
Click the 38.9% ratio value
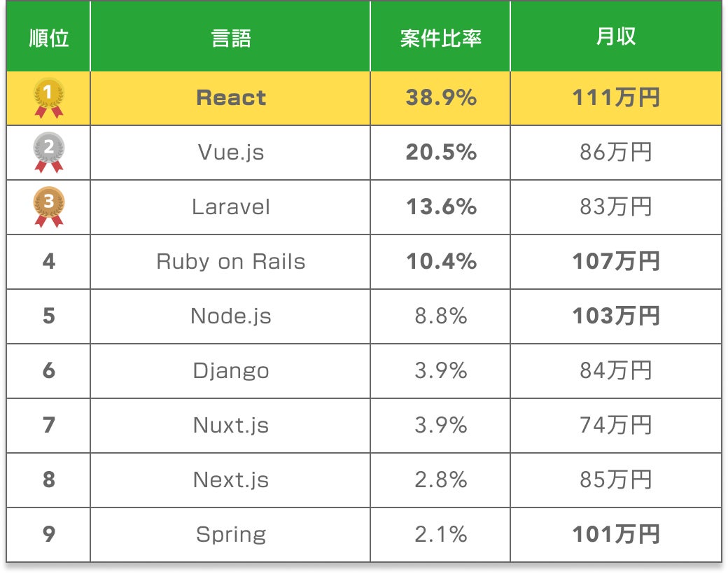440,98
